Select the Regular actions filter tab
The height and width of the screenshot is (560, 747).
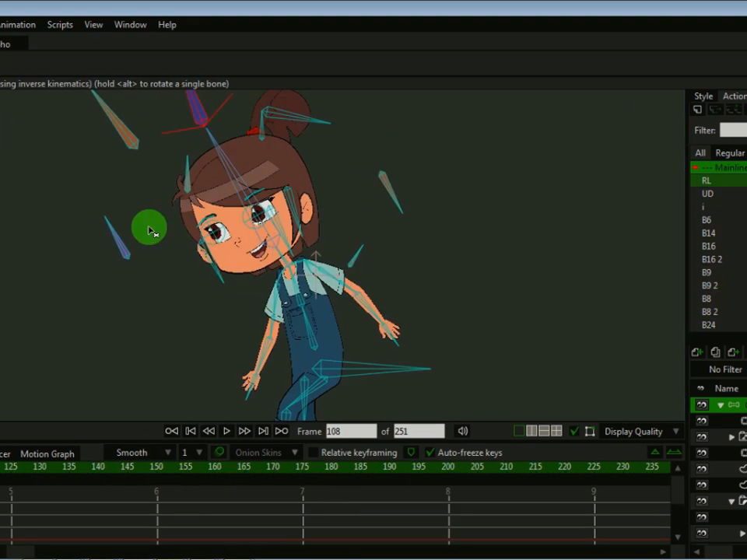click(729, 153)
